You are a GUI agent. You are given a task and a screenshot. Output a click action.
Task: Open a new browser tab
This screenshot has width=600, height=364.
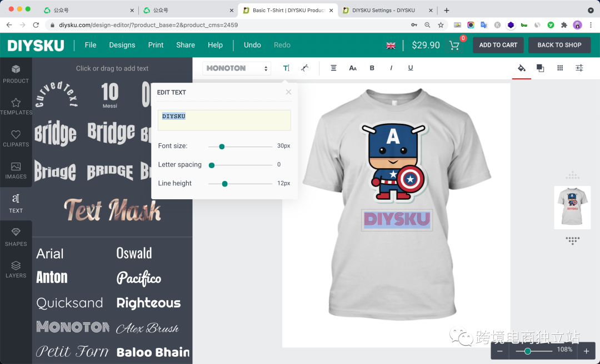pos(447,11)
